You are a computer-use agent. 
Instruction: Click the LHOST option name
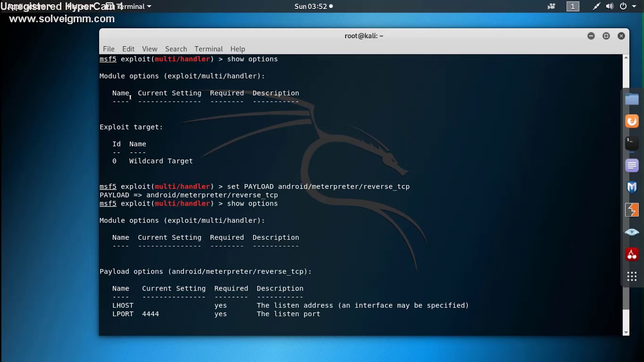123,305
